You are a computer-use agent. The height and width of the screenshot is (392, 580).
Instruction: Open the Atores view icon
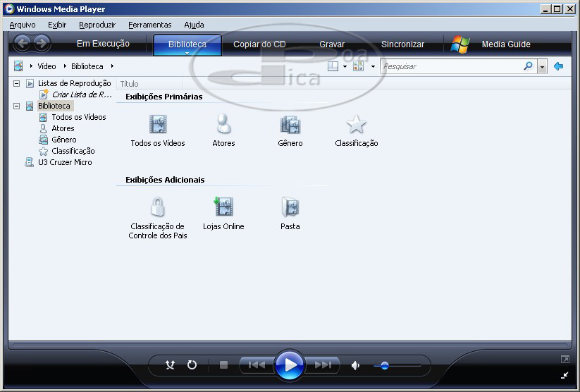[223, 125]
